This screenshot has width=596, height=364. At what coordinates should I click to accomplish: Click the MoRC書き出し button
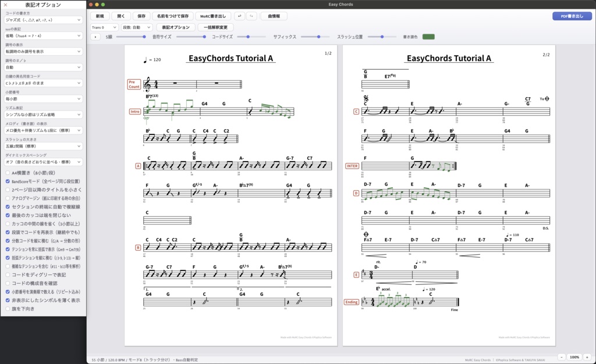(213, 16)
